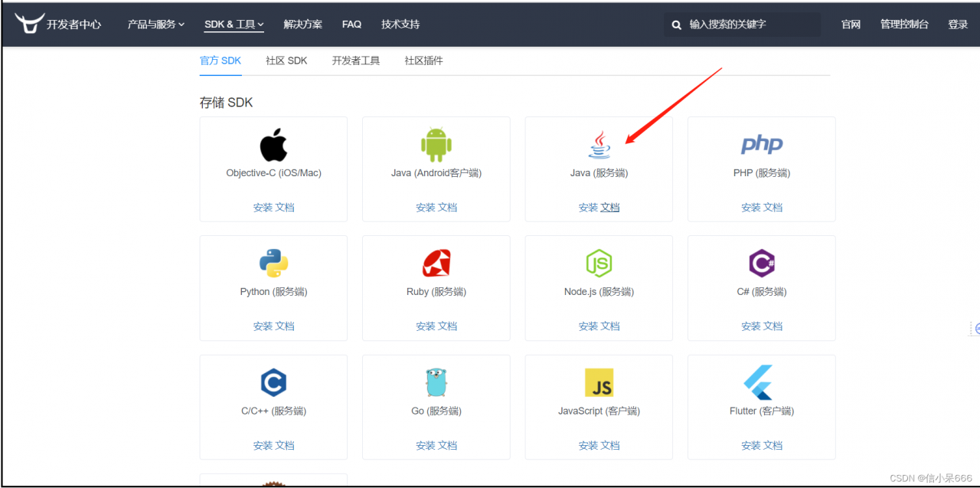Open 文档 under C/C++ (服务端)
Image resolution: width=980 pixels, height=488 pixels.
pyautogui.click(x=284, y=446)
